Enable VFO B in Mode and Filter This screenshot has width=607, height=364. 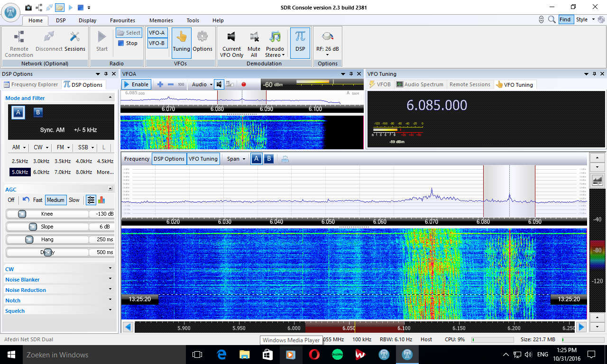[x=38, y=112]
